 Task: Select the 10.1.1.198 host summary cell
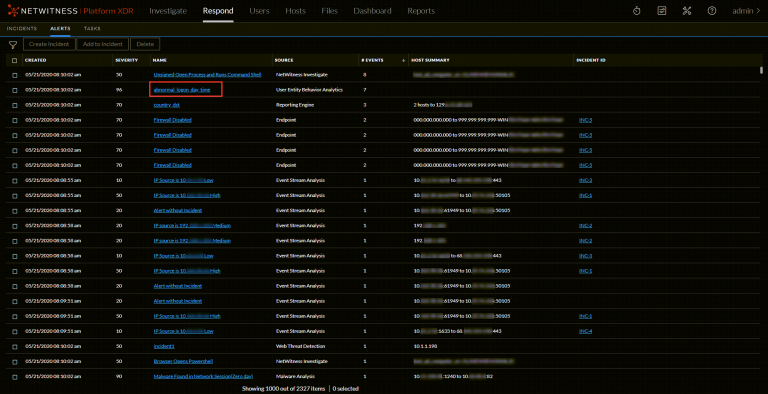[x=425, y=346]
